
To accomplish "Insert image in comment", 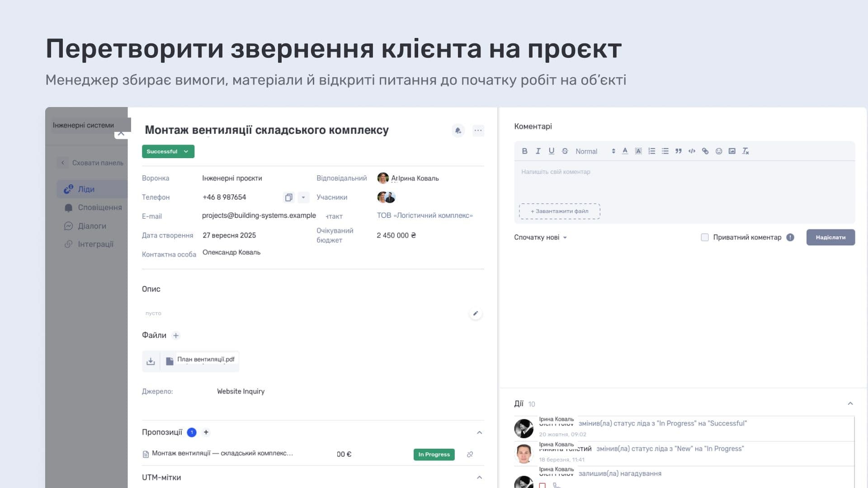I will coord(732,151).
